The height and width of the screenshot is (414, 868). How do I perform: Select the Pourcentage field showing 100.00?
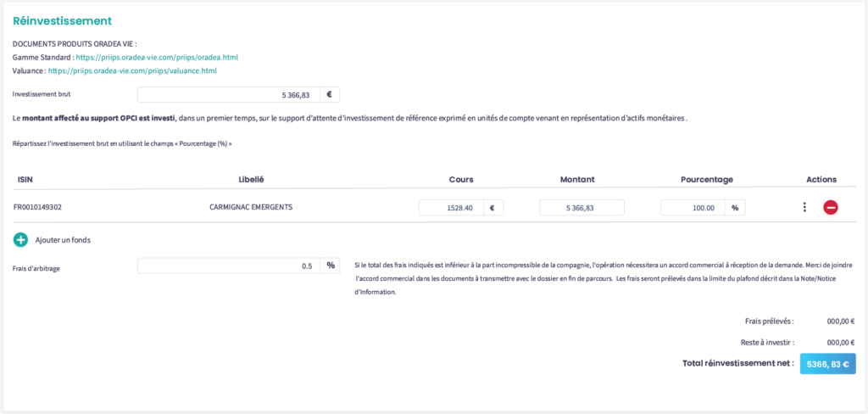[692, 207]
